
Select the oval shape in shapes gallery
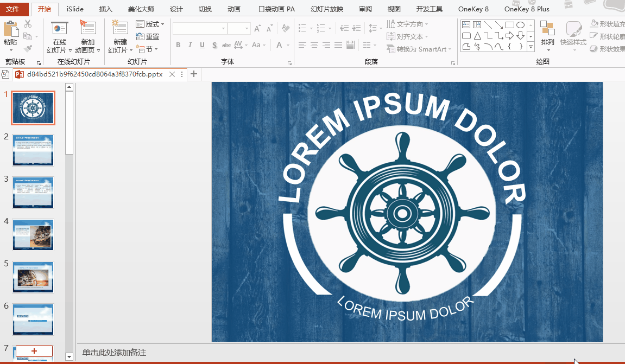coord(520,24)
